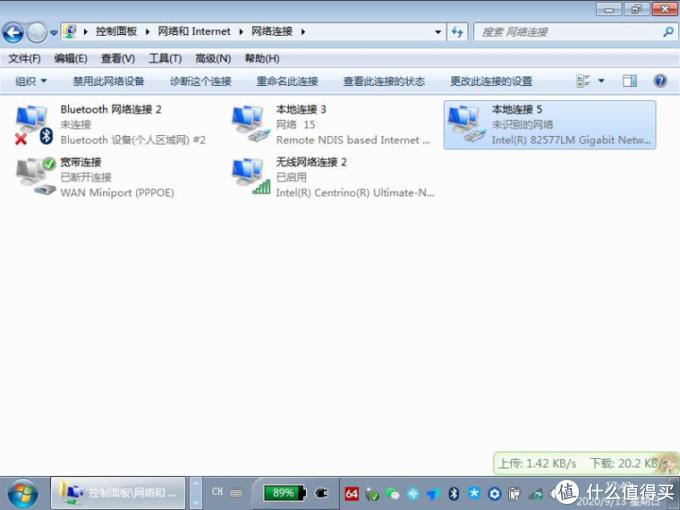
Task: Click 控制面板\网络和 taskbar button
Action: pos(118,493)
